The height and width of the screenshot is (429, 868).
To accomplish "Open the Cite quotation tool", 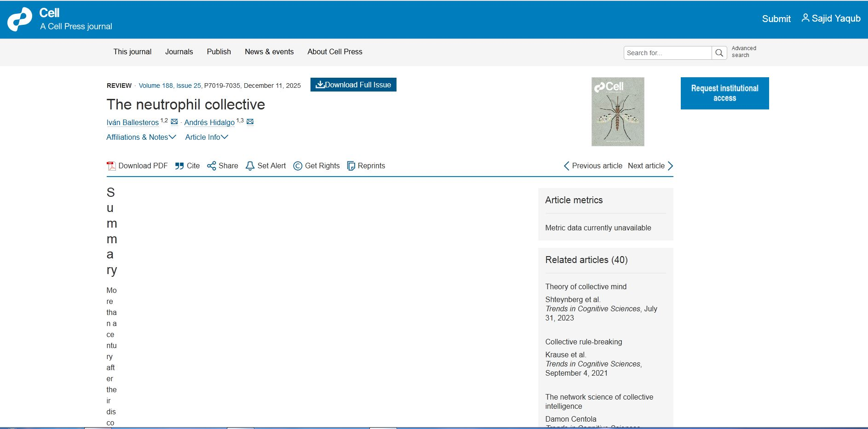I will (179, 166).
